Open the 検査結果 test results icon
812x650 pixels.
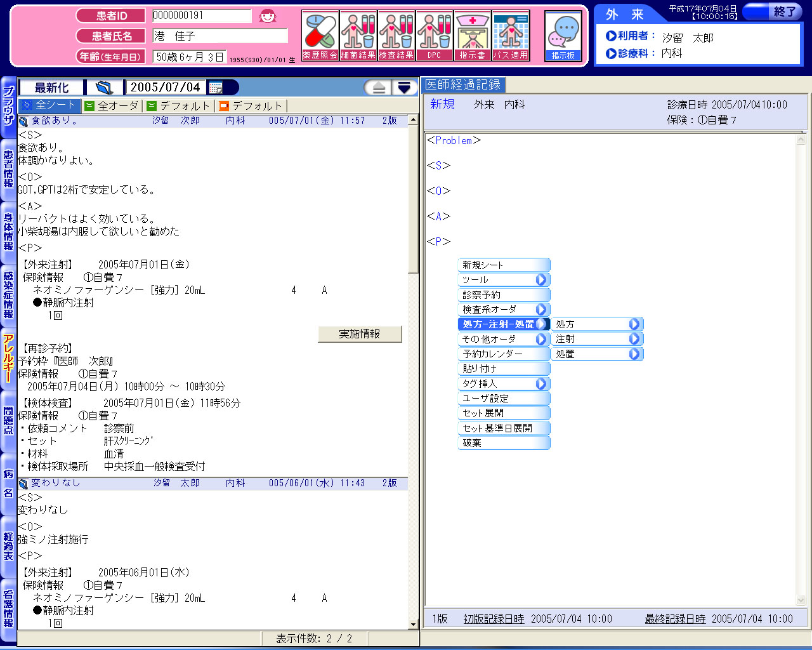pos(396,36)
